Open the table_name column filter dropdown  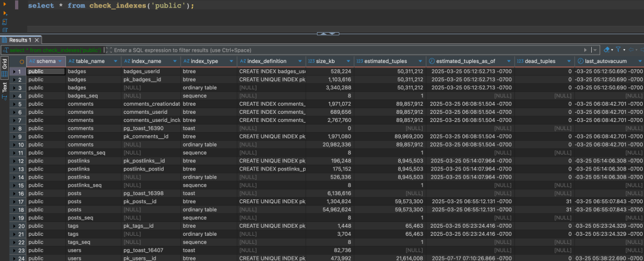pyautogui.click(x=116, y=61)
